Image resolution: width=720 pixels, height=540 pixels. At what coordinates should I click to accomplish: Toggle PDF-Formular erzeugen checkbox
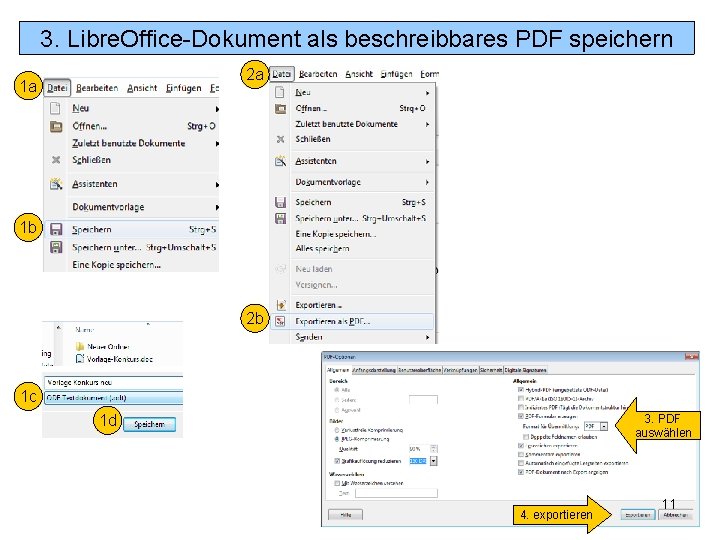click(x=521, y=416)
